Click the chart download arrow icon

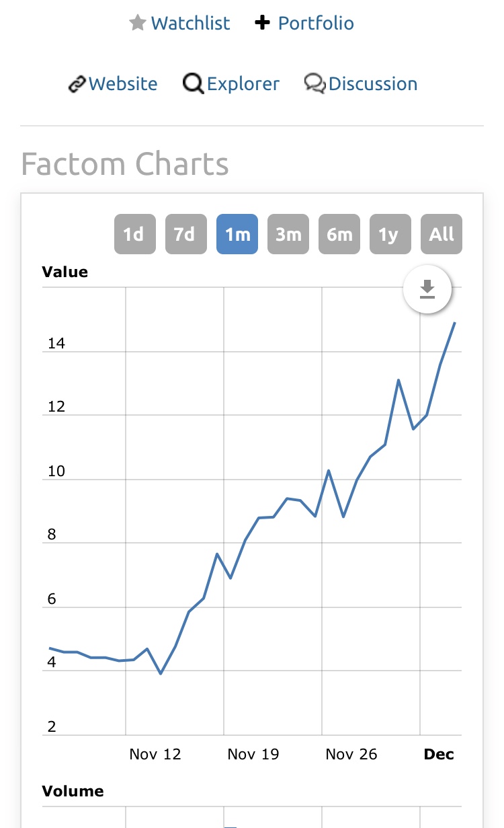pos(427,290)
